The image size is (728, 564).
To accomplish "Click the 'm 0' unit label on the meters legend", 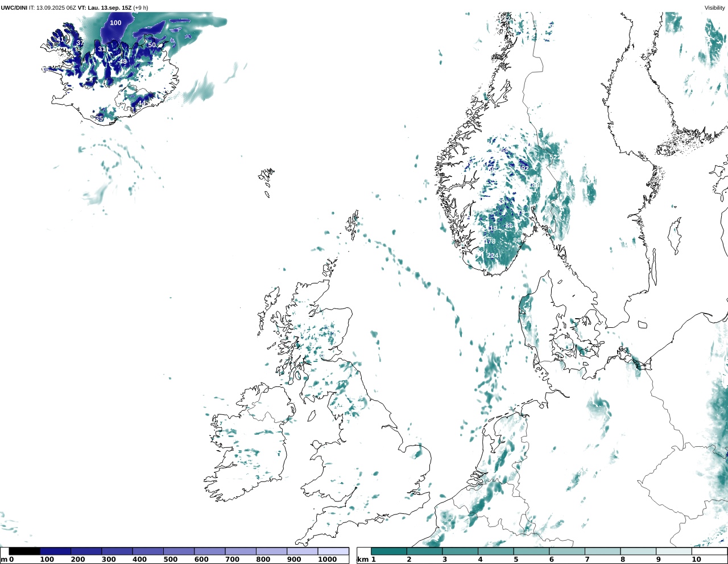I will [7, 559].
